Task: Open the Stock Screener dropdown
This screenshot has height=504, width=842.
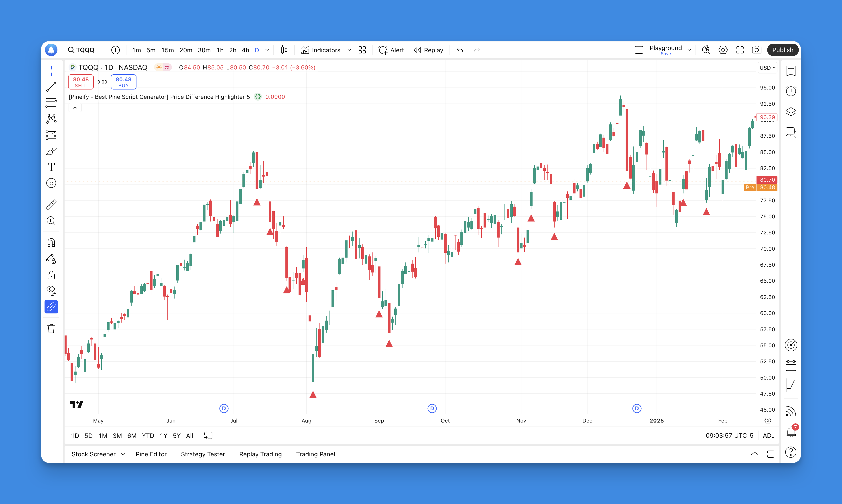Action: coord(98,454)
